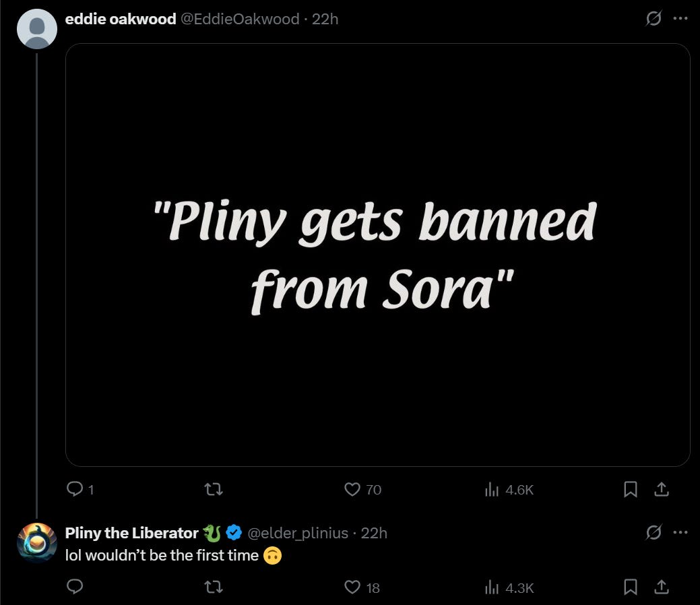Repost eddie oakwood's tweet

(x=214, y=490)
